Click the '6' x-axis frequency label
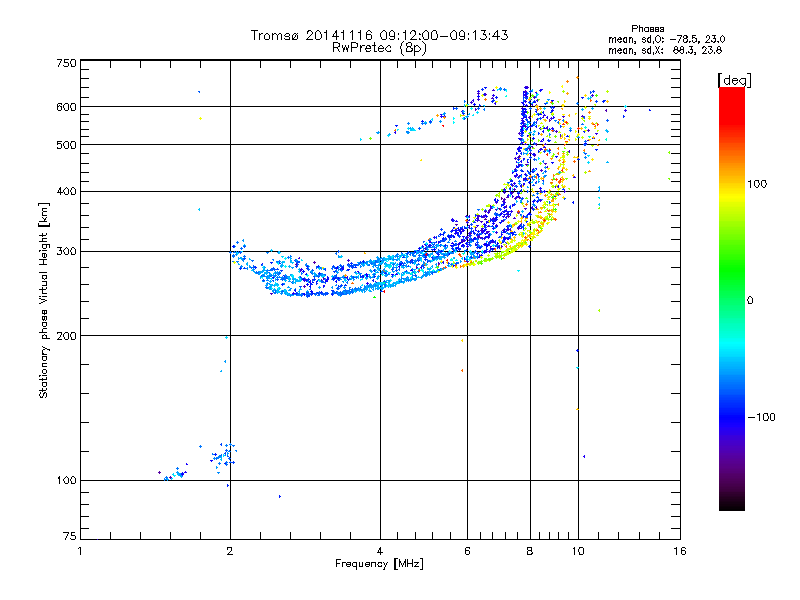This screenshot has height=600, width=800. point(467,551)
